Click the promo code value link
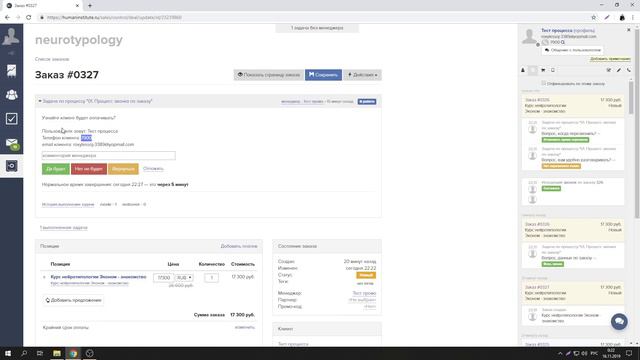 370,306
